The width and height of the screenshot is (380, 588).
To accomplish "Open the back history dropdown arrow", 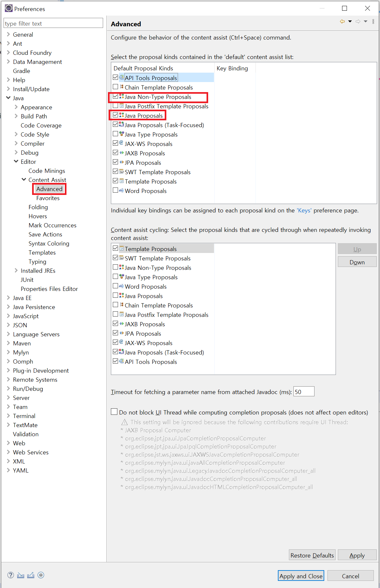I will 350,21.
